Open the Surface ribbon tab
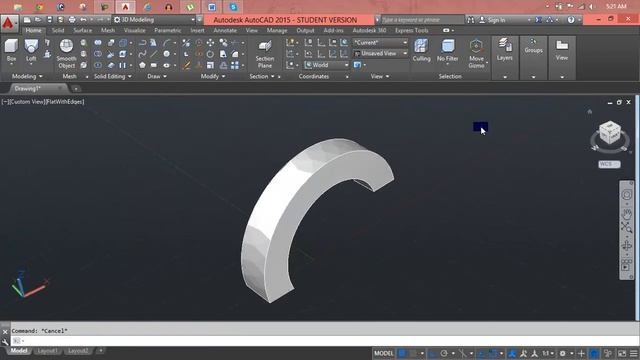Screen dimensions: 640x360 [82, 30]
